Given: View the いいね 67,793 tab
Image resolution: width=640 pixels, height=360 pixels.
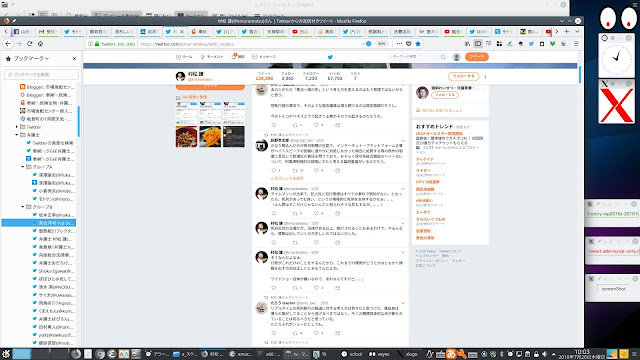Looking at the screenshot, I should (x=335, y=76).
